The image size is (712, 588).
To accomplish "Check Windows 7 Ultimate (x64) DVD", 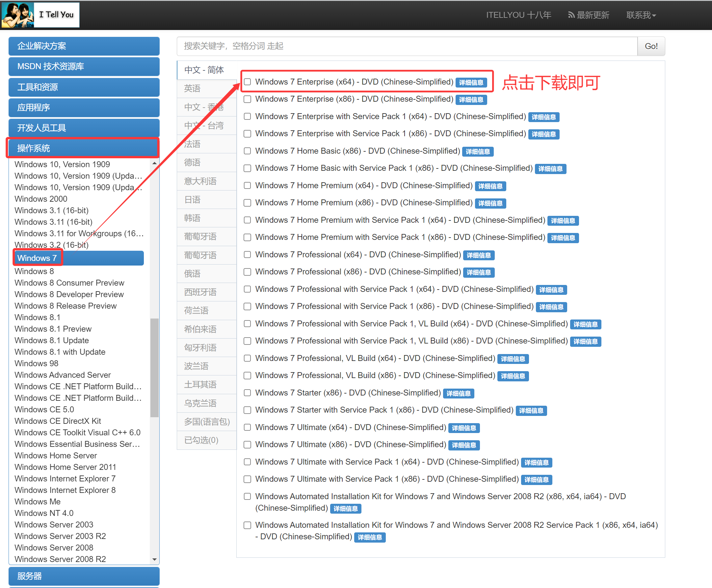I will coord(248,427).
